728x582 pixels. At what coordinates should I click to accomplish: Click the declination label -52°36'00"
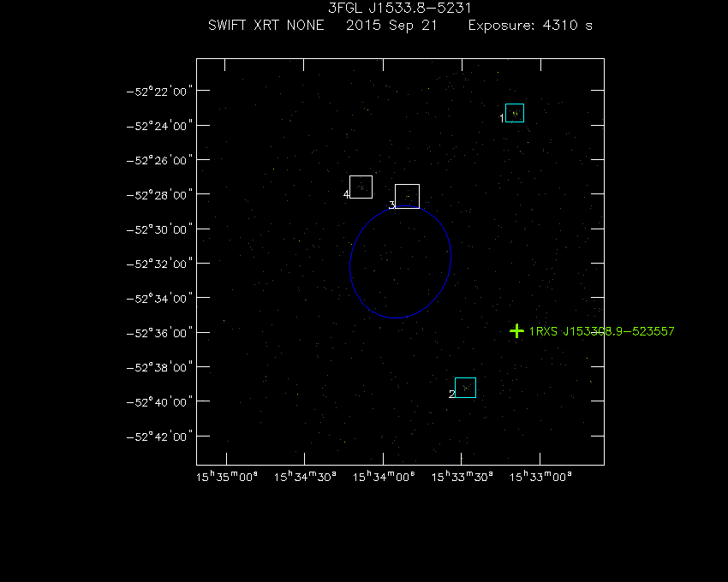point(159,333)
